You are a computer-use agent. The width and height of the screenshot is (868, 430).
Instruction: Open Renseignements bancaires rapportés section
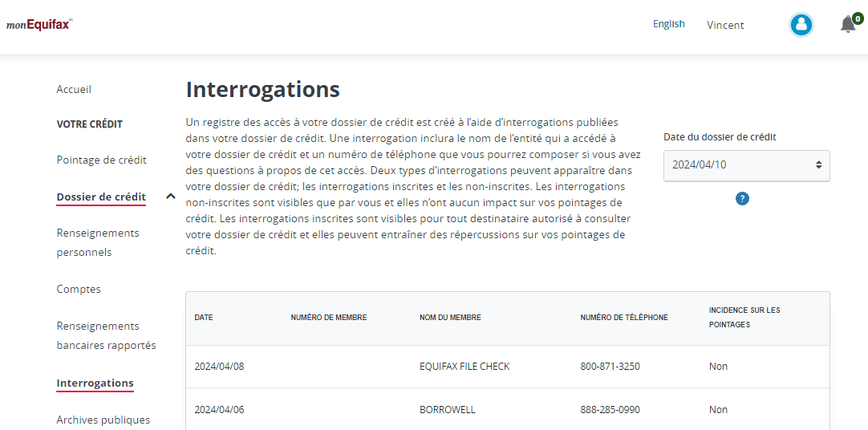point(106,335)
